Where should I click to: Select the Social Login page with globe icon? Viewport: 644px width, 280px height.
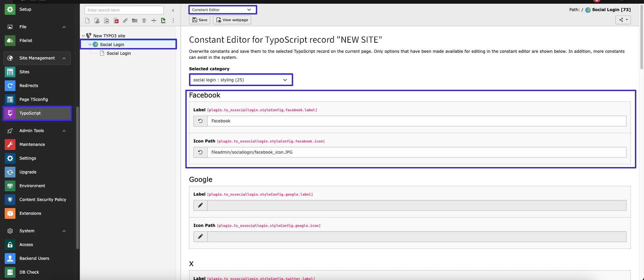pyautogui.click(x=112, y=44)
